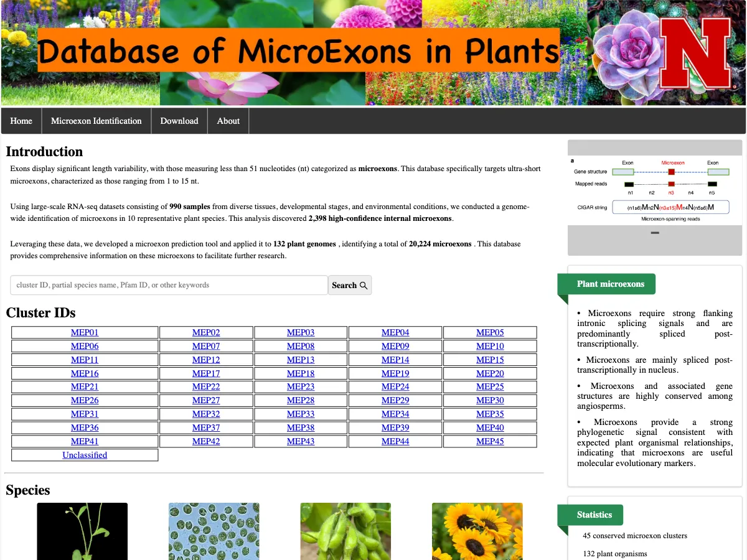Navigate to MEP44 cluster
Screen dimensions: 747x560
point(395,441)
